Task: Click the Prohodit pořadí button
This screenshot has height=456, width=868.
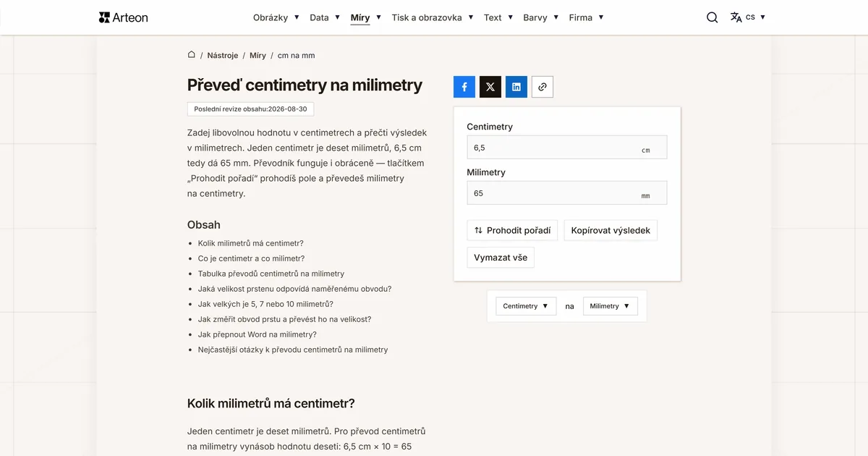Action: pyautogui.click(x=512, y=231)
